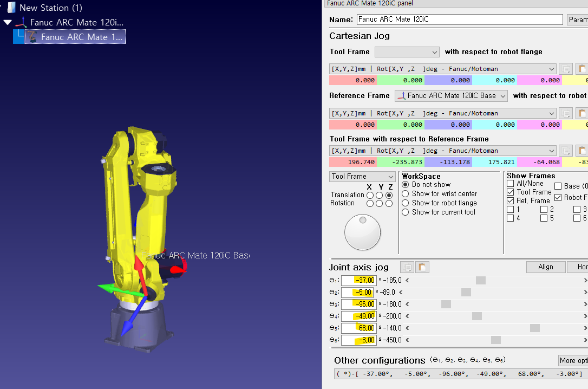Copy the tool frame pose with respect to robot flange
The width and height of the screenshot is (588, 389).
(x=566, y=69)
